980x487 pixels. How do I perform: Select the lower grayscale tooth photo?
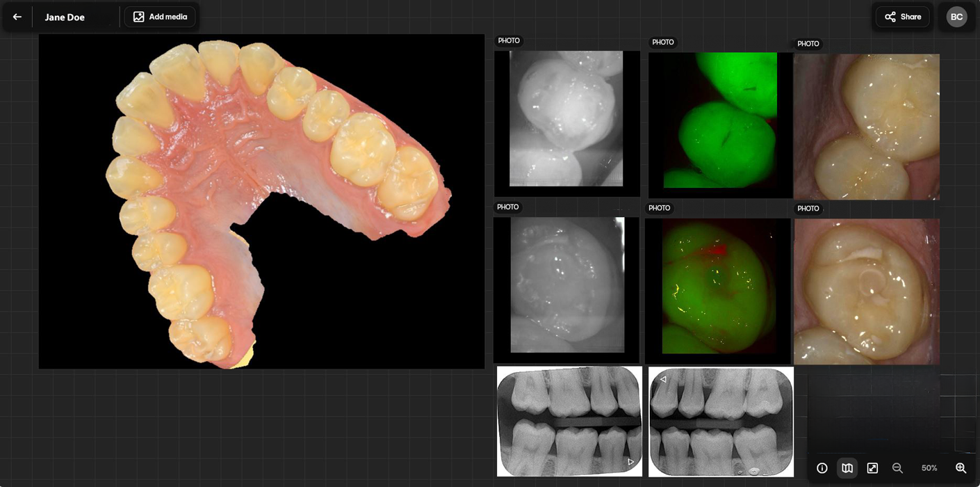pyautogui.click(x=566, y=285)
